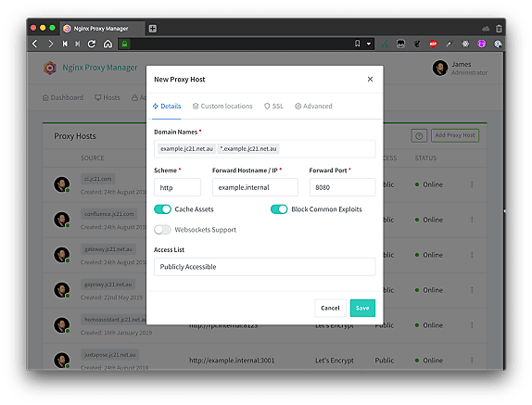Disable the Cache Assets toggle

click(x=162, y=209)
